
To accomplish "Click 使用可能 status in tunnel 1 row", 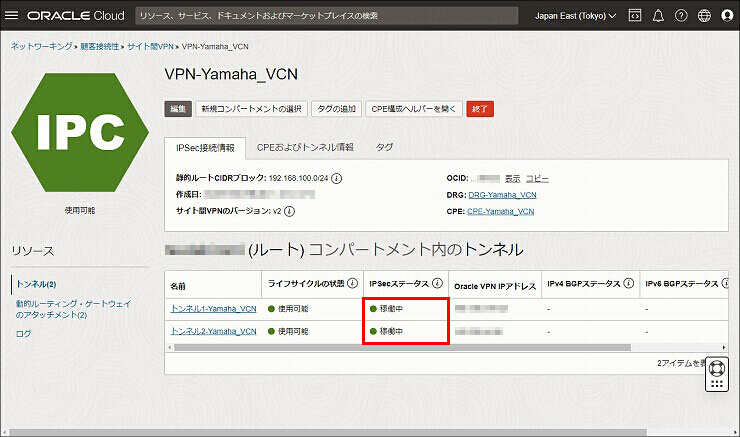I will pos(293,309).
